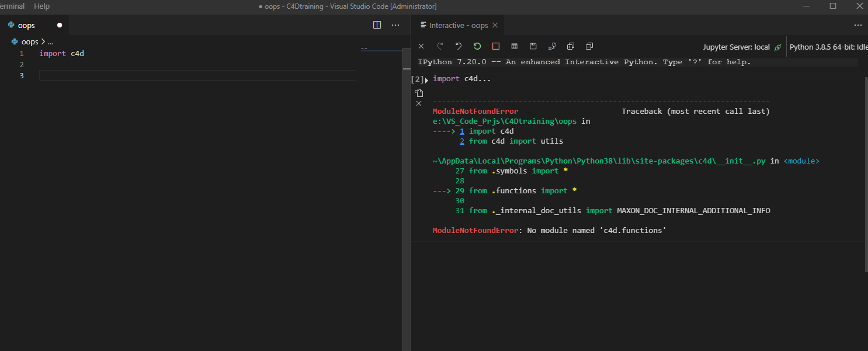This screenshot has width=868, height=351.
Task: Follow the line 2 link in traceback
Action: pyautogui.click(x=462, y=141)
